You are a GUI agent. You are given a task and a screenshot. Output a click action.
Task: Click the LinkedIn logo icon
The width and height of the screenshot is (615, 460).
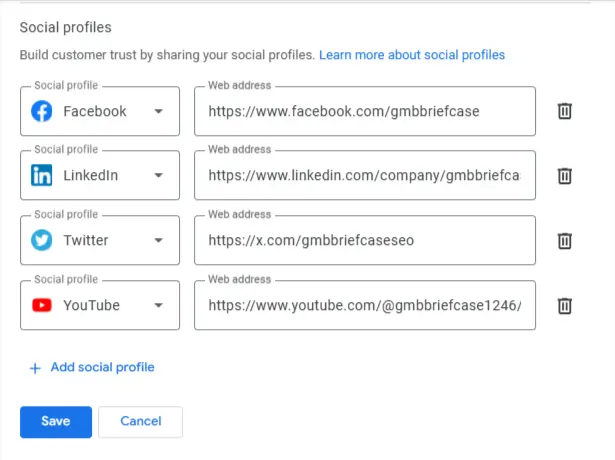pyautogui.click(x=42, y=175)
